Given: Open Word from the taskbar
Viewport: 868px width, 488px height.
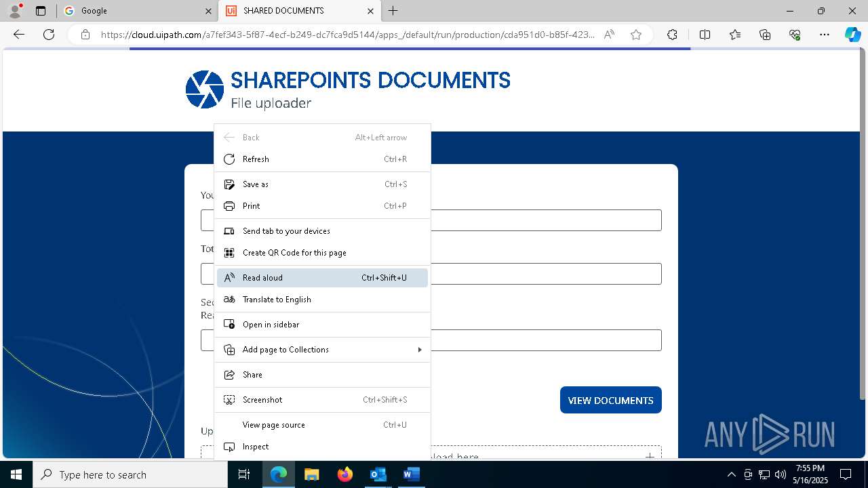Looking at the screenshot, I should pyautogui.click(x=411, y=474).
